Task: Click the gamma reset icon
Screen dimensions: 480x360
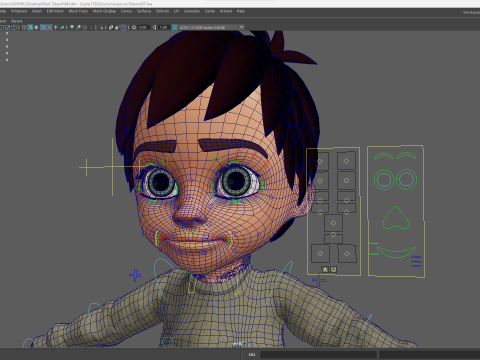Action: (x=154, y=27)
